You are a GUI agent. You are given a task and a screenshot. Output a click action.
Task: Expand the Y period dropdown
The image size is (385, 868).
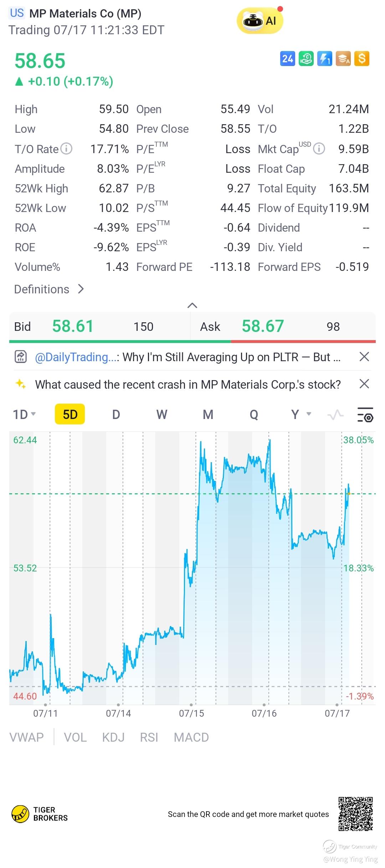pyautogui.click(x=301, y=415)
